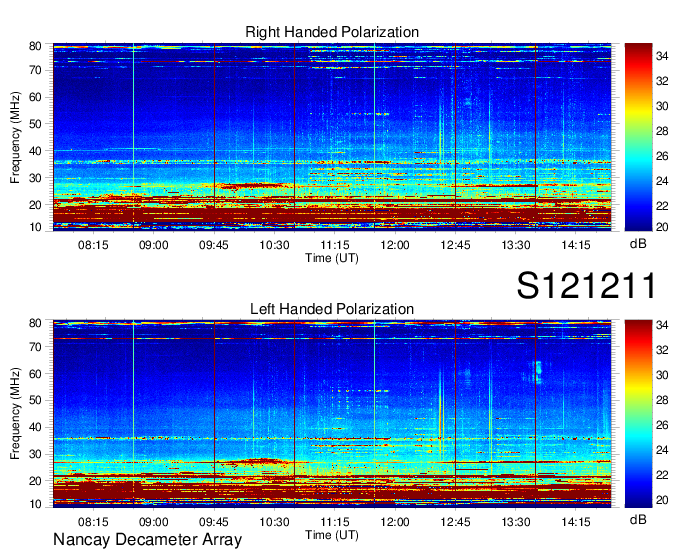Click the 30 MHz tick on the top plot
The height and width of the screenshot is (552, 680).
[x=35, y=178]
